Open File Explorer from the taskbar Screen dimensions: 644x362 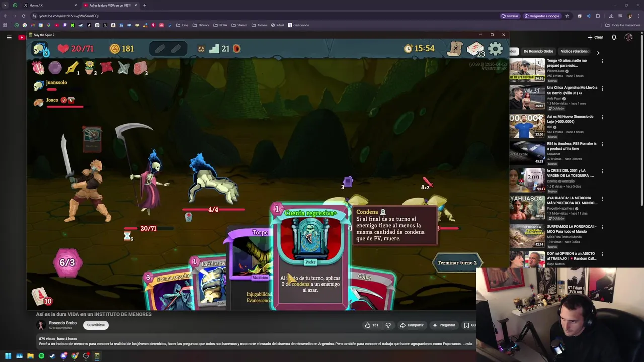click(x=30, y=356)
